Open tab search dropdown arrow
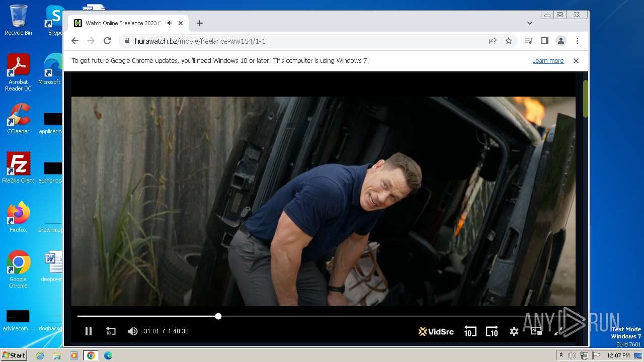644x362 pixels. (x=530, y=23)
